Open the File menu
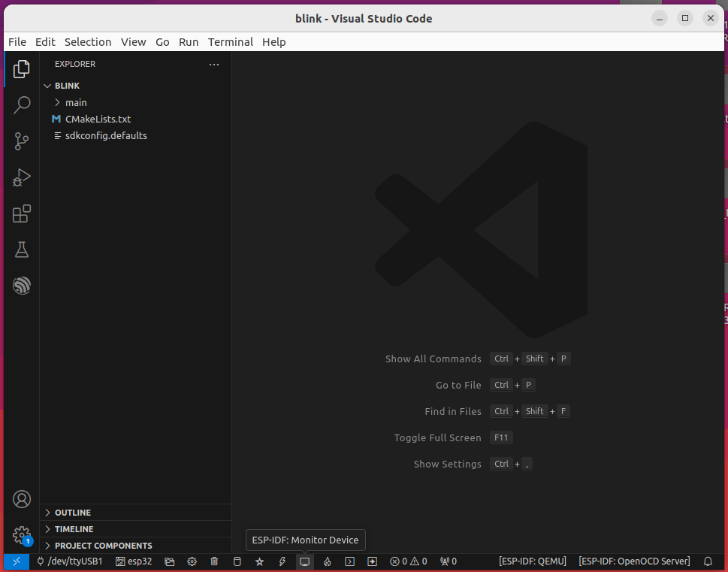Image resolution: width=728 pixels, height=572 pixels. click(x=17, y=42)
